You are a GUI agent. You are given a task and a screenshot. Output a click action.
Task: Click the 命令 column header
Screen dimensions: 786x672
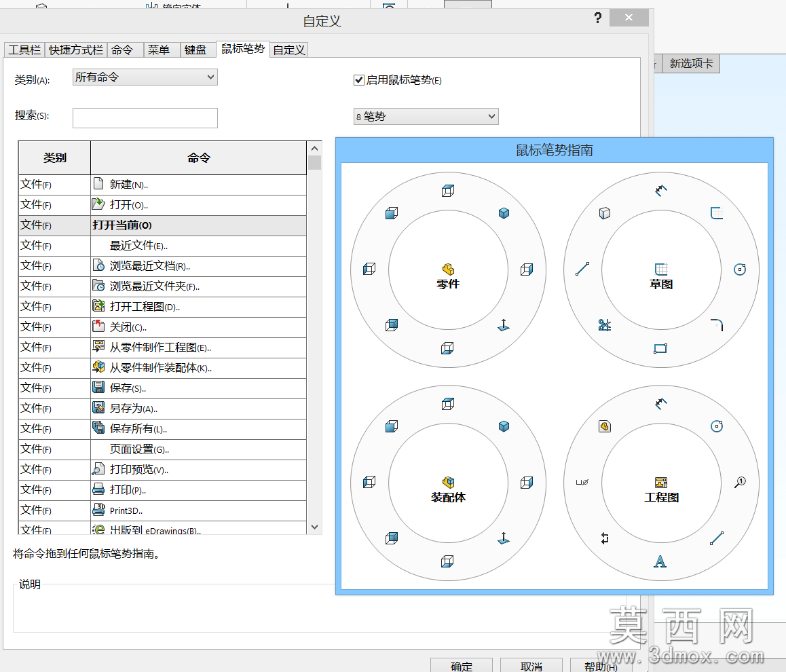pyautogui.click(x=198, y=158)
